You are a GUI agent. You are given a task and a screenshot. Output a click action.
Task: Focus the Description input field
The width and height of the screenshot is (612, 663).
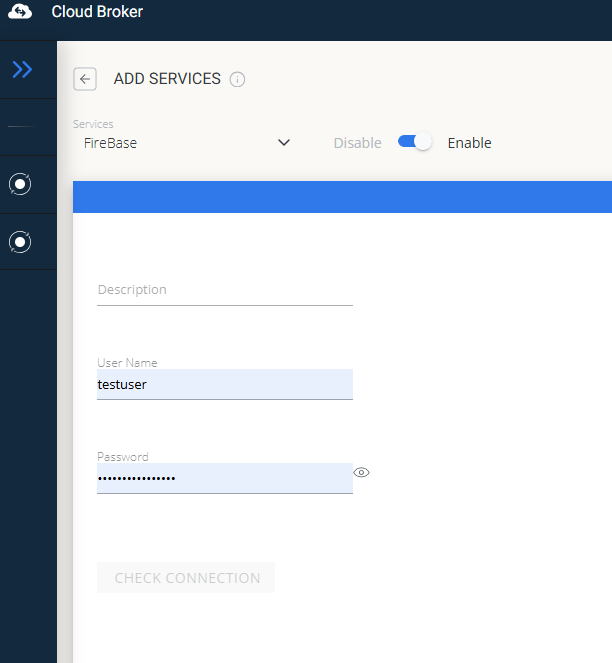(224, 290)
